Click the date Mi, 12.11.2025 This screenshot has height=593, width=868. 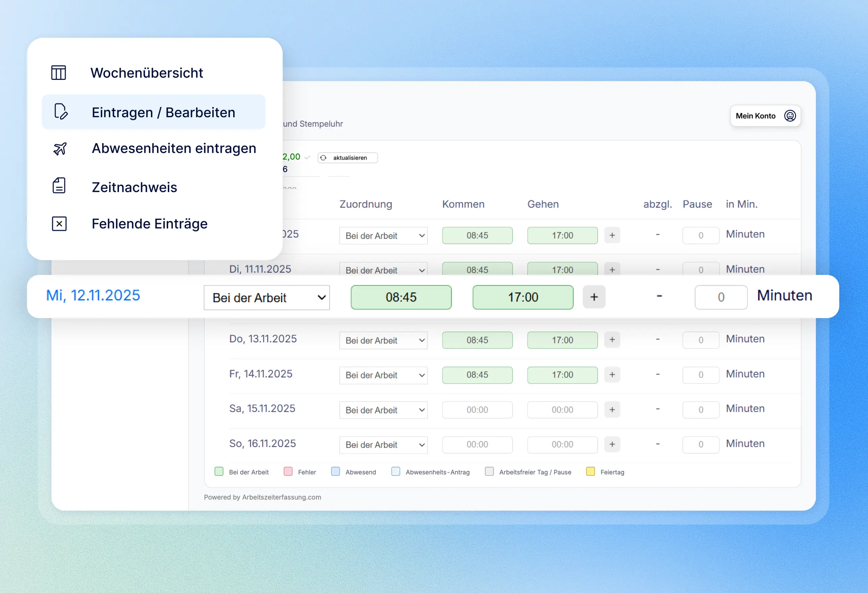[x=93, y=295]
